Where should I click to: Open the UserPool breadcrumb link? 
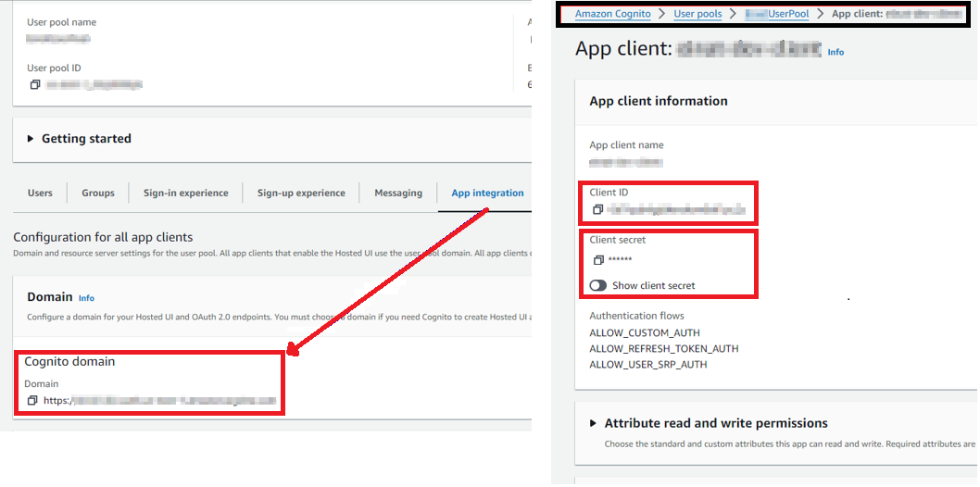777,14
